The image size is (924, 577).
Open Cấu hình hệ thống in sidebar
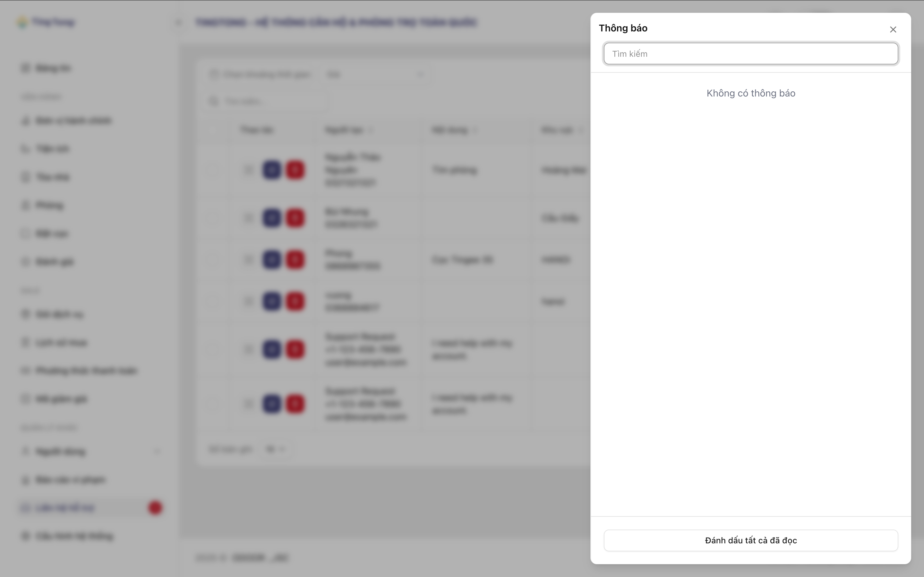coord(74,536)
